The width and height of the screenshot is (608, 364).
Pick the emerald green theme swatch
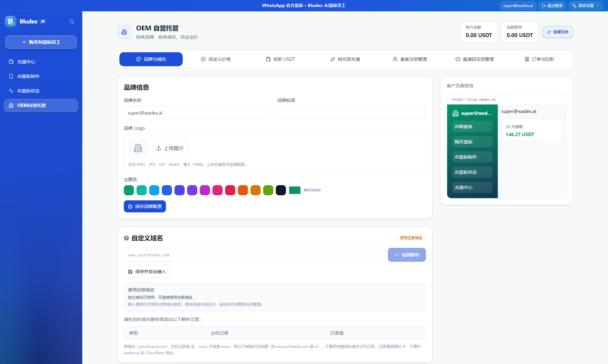tap(129, 190)
